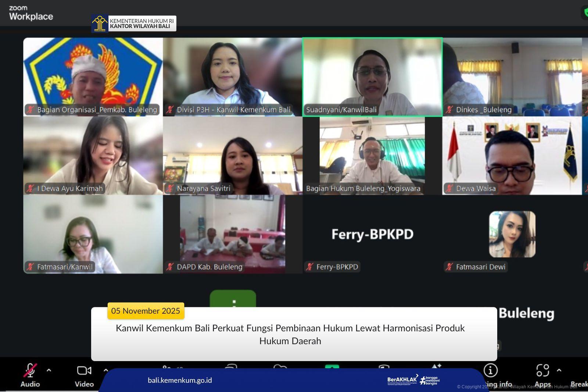Click muted mic icon beside Dewa Waisa
The image size is (588, 392).
(x=449, y=188)
